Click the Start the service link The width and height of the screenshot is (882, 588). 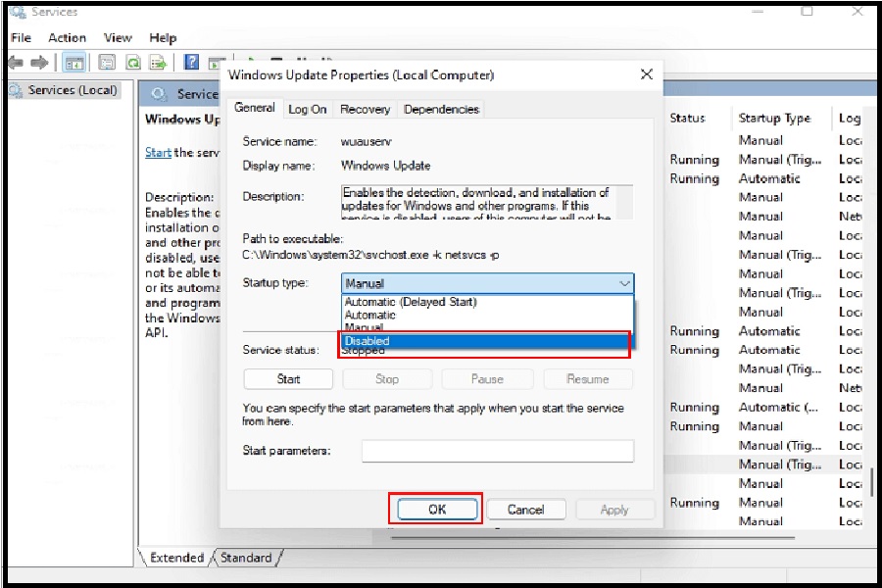158,153
